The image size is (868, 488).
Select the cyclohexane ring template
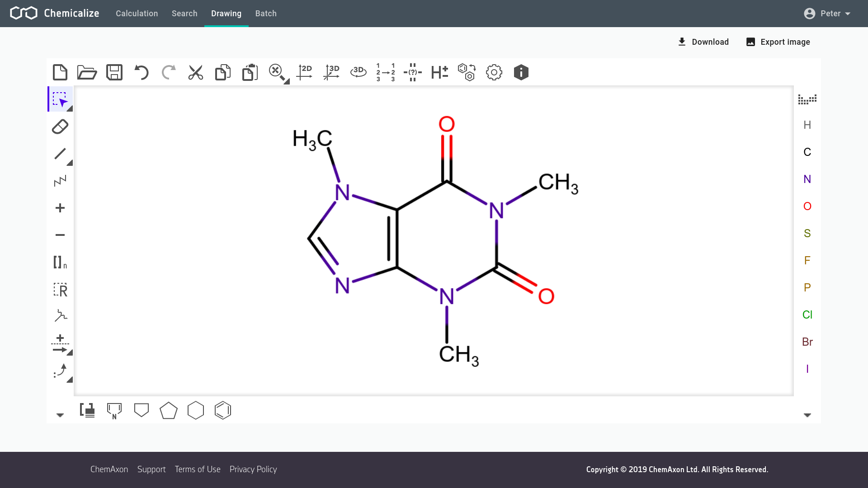pyautogui.click(x=196, y=410)
